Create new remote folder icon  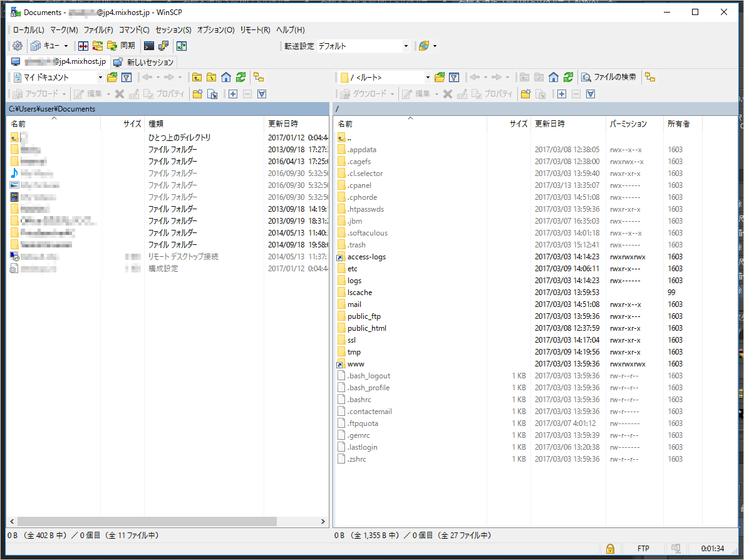[525, 94]
